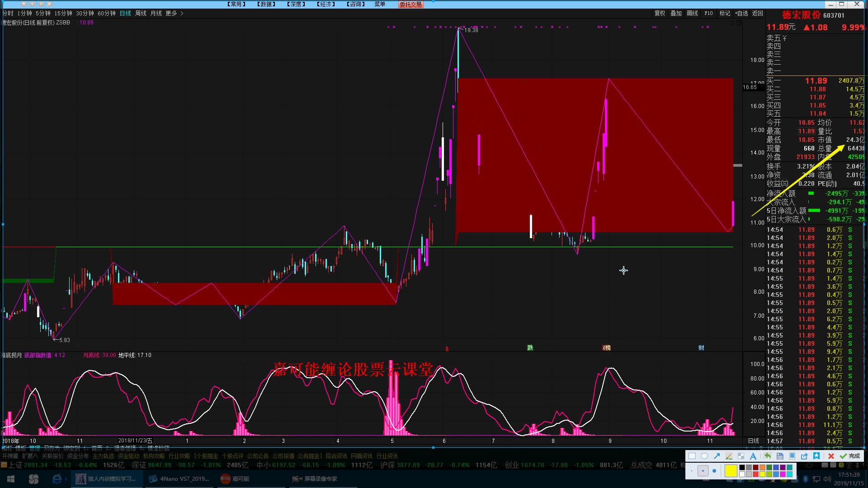868x488 pixels.
Task: Choose the large brush size dot
Action: pos(714,471)
